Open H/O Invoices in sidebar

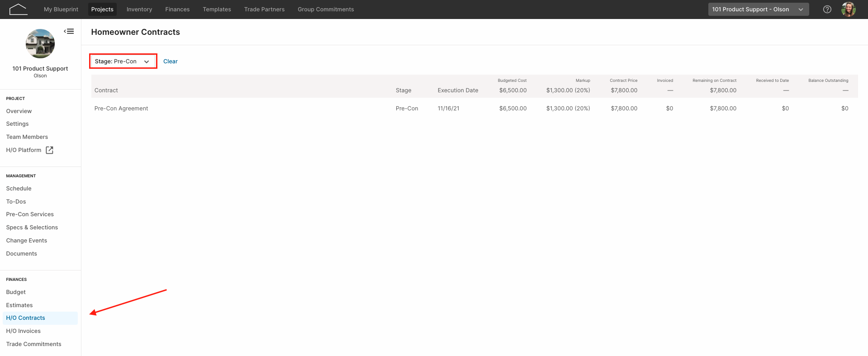click(x=24, y=331)
